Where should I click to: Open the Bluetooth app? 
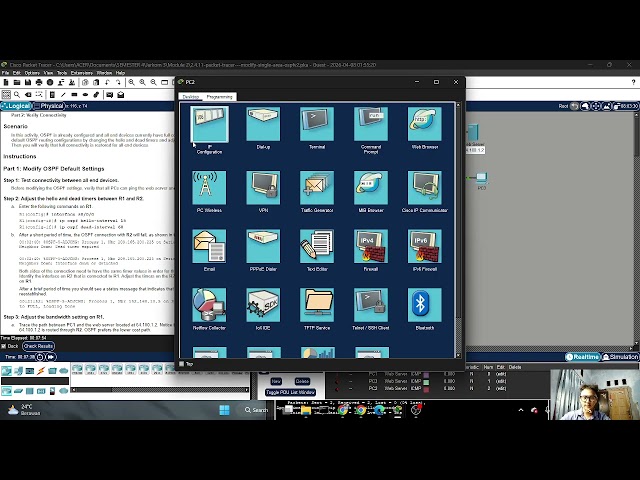tap(424, 305)
